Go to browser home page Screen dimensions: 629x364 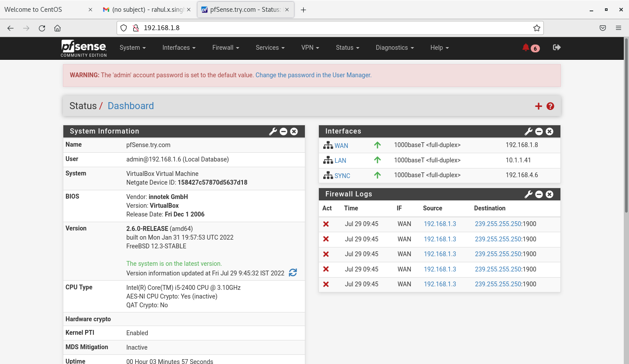click(57, 28)
